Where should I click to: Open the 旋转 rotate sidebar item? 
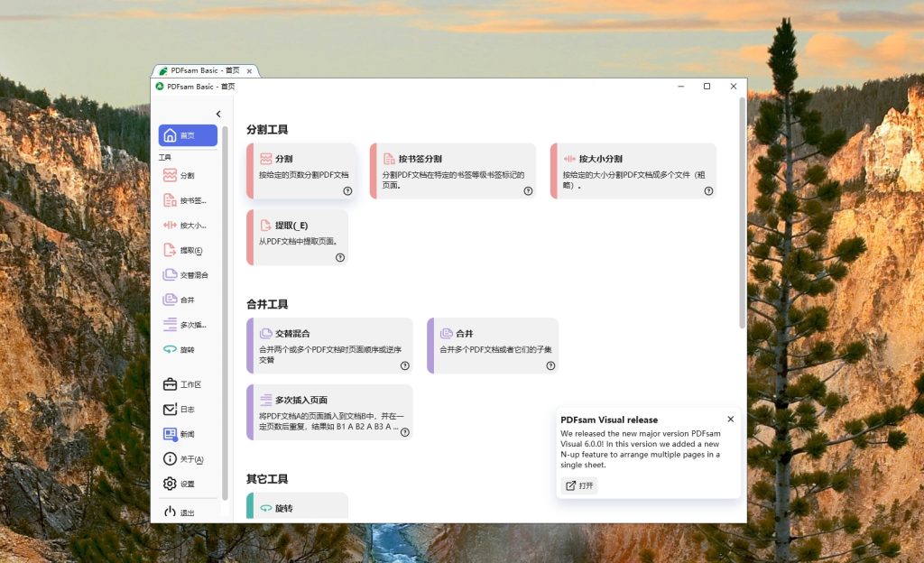[188, 349]
